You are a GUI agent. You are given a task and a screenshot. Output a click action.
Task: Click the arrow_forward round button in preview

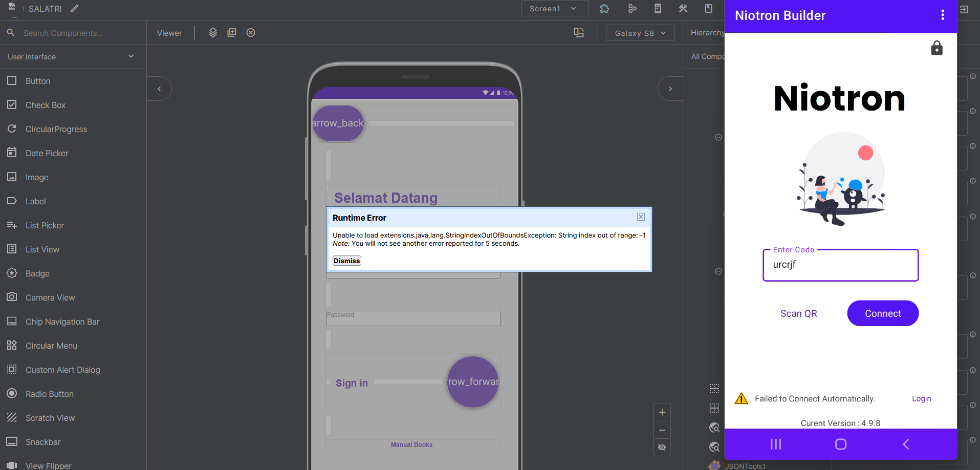click(x=473, y=382)
